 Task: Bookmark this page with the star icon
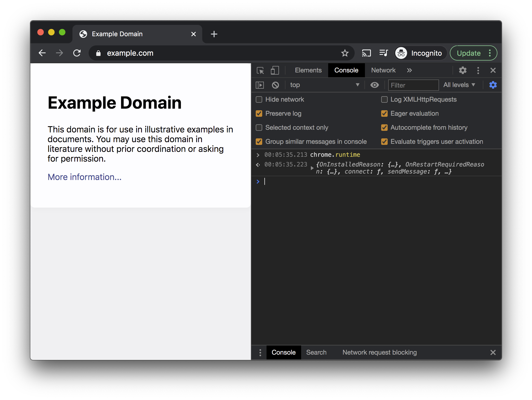tap(345, 53)
